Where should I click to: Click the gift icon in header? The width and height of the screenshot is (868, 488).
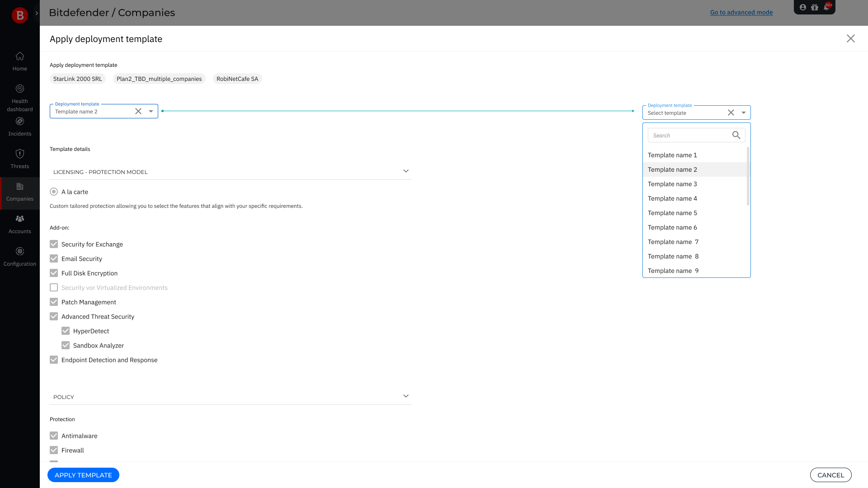coord(815,7)
